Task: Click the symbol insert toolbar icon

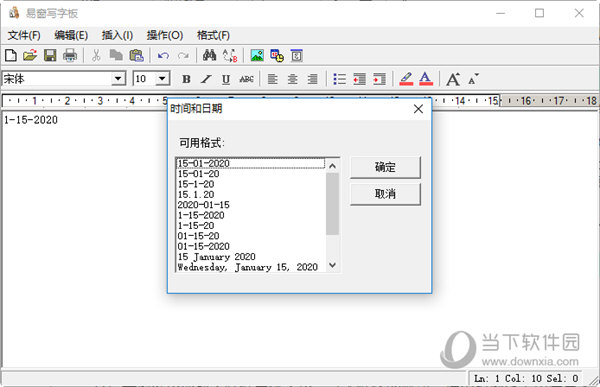Action: pyautogui.click(x=297, y=56)
